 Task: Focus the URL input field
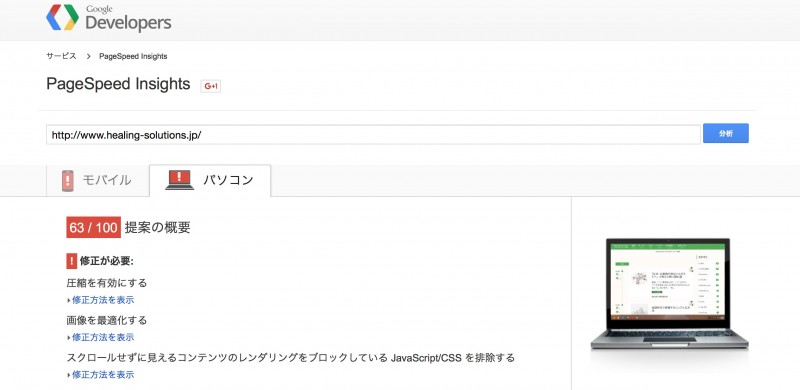pos(373,135)
